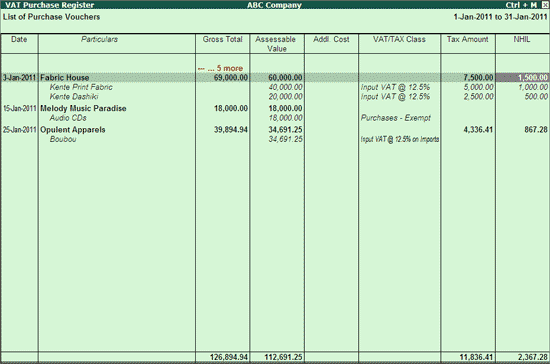Click the period 1-Jan-2011 to 31-Jan-2011
This screenshot has width=550, height=364.
(x=500, y=17)
